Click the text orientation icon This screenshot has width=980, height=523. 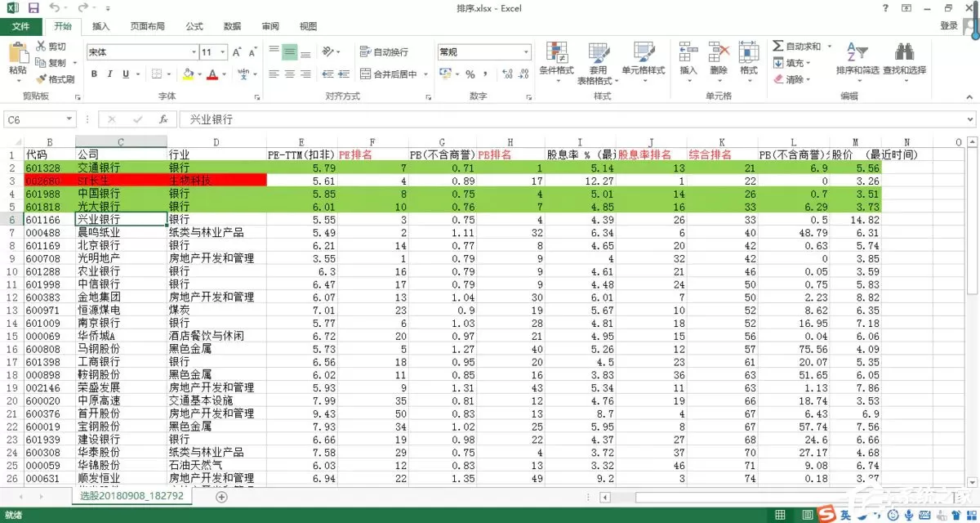tap(327, 52)
